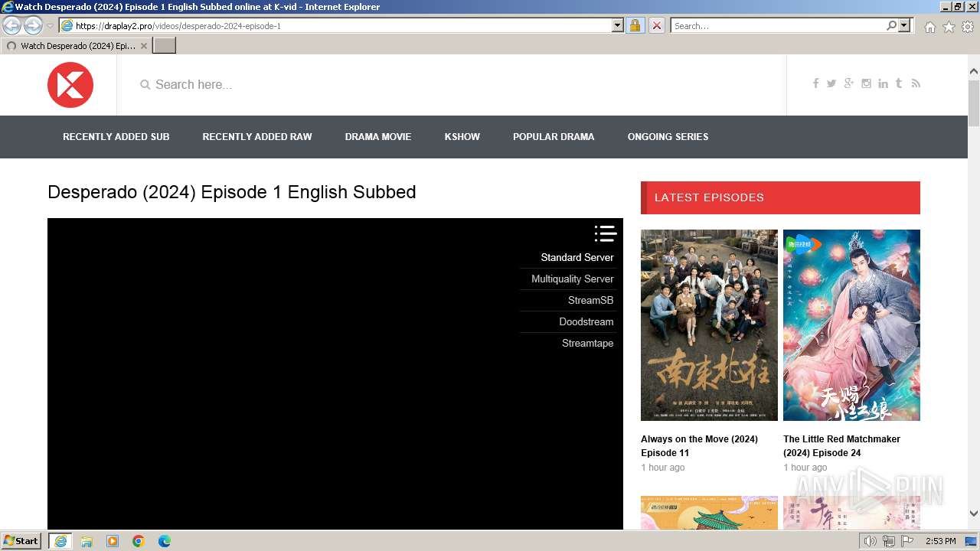
Task: Open the recent pages dropdown arrow
Action: coord(50,25)
